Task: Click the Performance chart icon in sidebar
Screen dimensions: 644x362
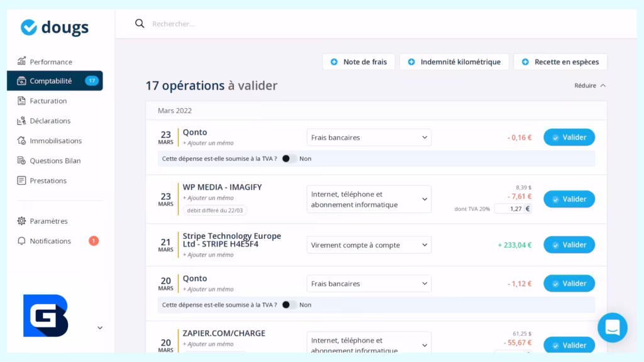Action: pos(21,62)
